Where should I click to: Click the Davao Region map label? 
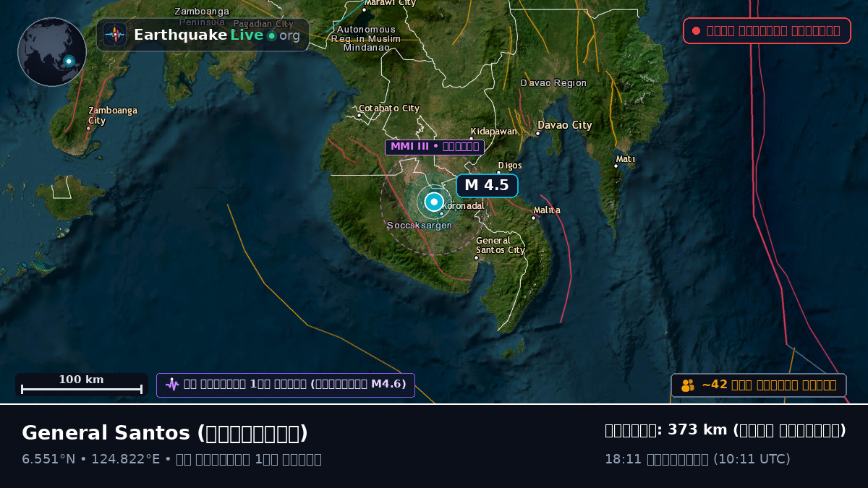[x=553, y=83]
